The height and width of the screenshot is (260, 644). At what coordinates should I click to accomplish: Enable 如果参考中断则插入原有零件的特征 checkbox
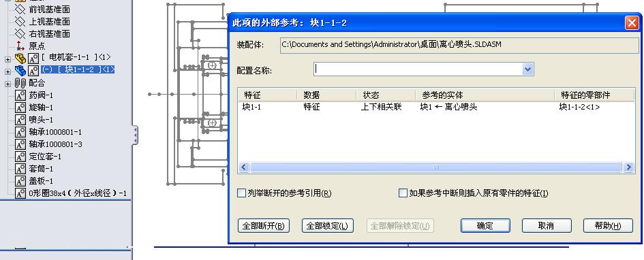tap(403, 193)
